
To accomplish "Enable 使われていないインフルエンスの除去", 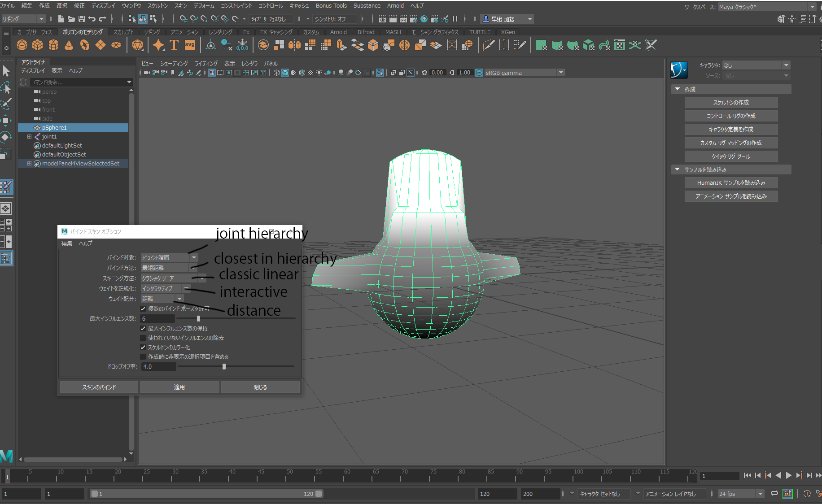I will pos(143,338).
